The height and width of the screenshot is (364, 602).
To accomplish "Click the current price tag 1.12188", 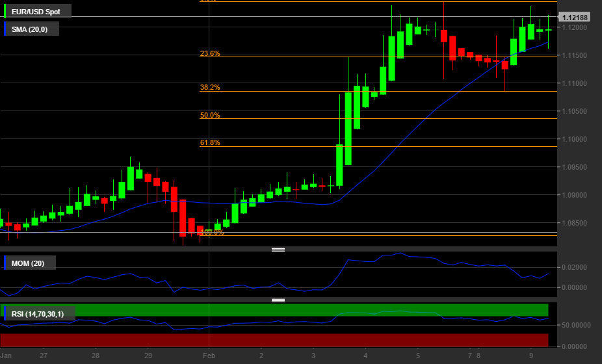I will pyautogui.click(x=575, y=18).
